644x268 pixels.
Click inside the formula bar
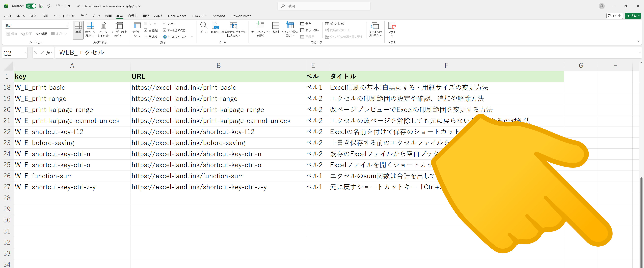point(175,52)
